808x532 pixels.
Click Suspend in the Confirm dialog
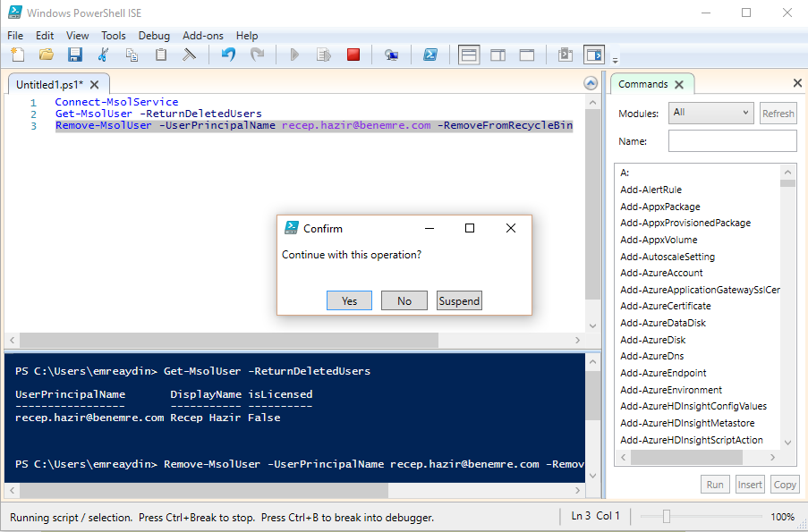(x=459, y=300)
